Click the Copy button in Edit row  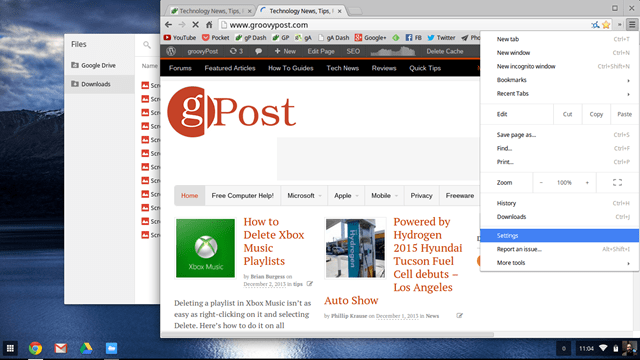coord(596,114)
